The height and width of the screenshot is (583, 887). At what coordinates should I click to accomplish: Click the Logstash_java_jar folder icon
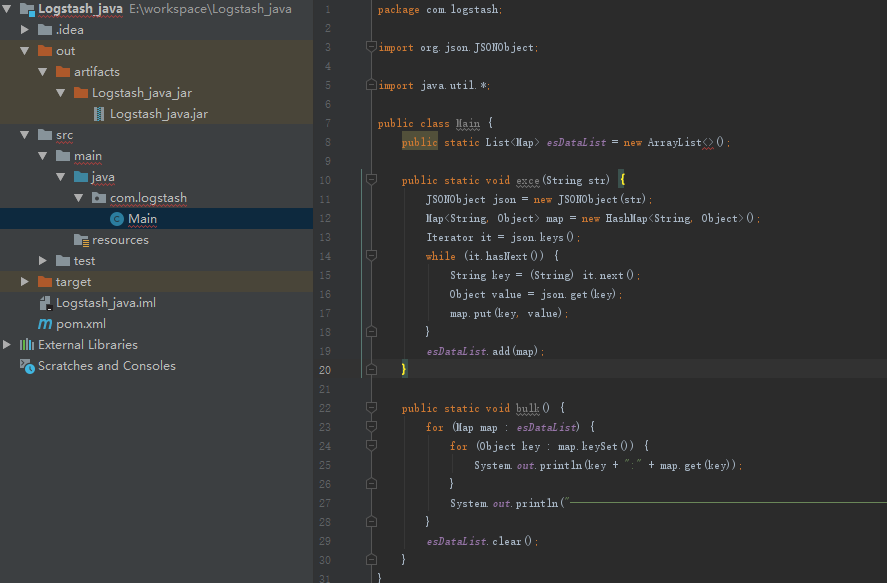pyautogui.click(x=81, y=93)
